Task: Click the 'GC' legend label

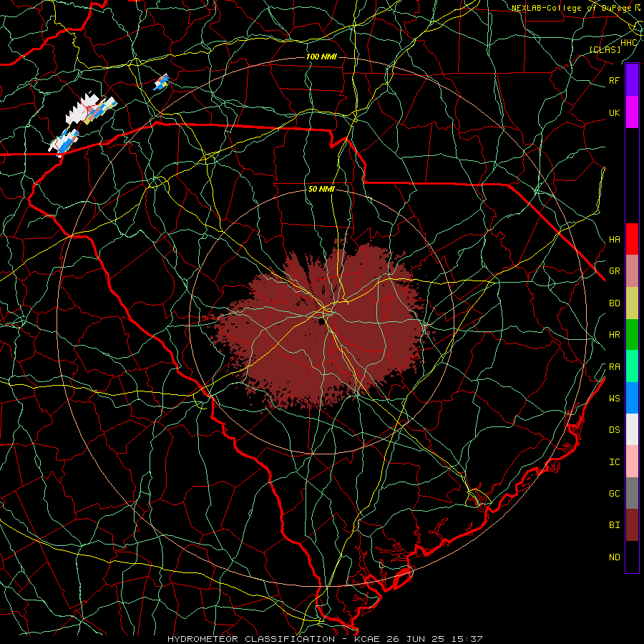Action: [614, 494]
